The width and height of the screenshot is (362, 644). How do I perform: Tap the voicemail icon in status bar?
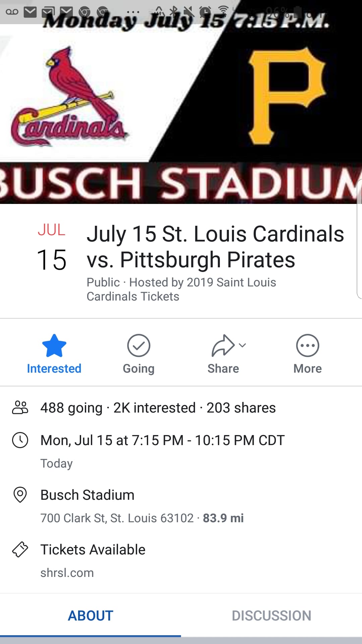click(x=12, y=12)
